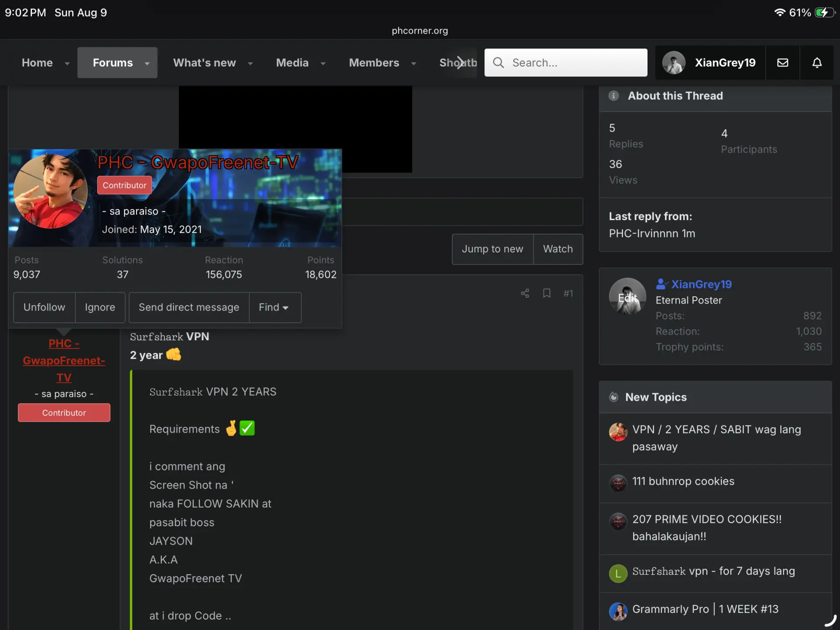Click the share icon on post #1
Screen dimensions: 840x630
[525, 293]
